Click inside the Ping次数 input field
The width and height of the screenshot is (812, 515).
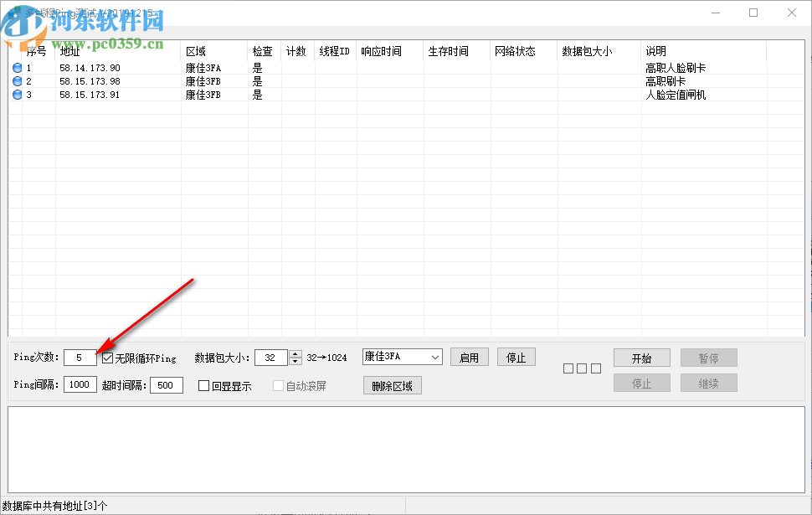[x=80, y=357]
